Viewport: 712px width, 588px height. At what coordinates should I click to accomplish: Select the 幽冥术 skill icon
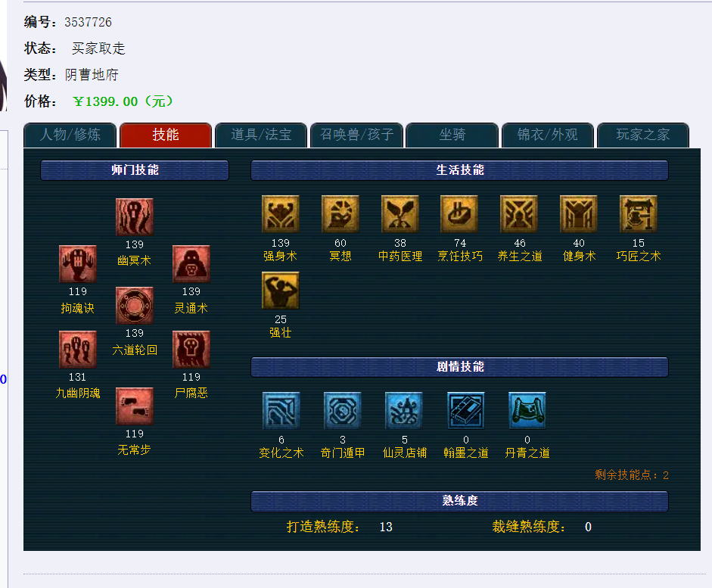[135, 217]
